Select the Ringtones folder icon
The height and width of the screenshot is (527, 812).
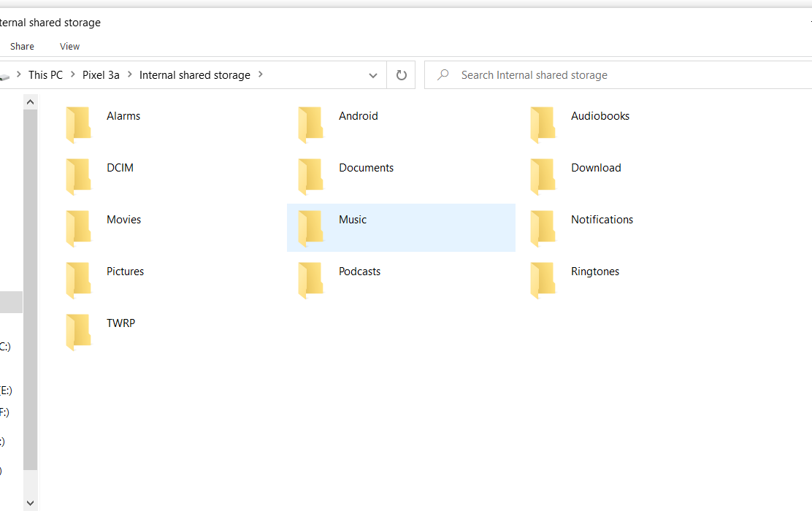point(543,280)
